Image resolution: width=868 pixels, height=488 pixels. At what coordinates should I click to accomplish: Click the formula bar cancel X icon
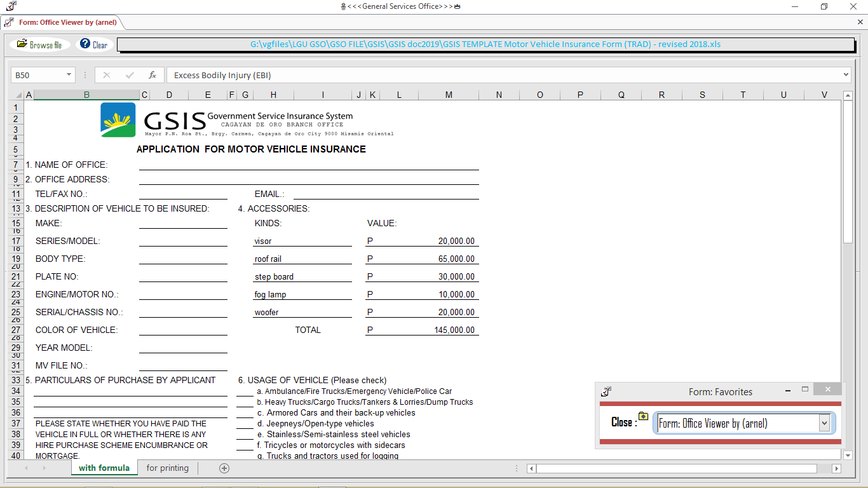(x=106, y=75)
